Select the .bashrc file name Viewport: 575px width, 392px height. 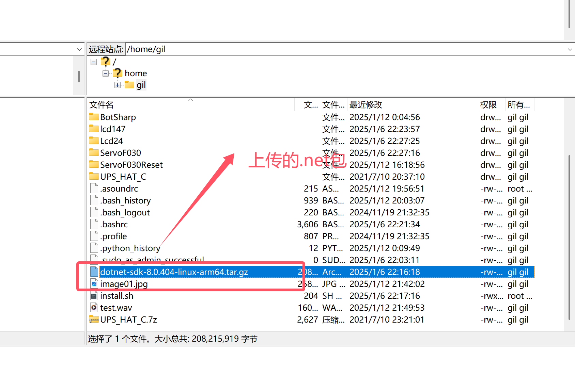pos(114,224)
